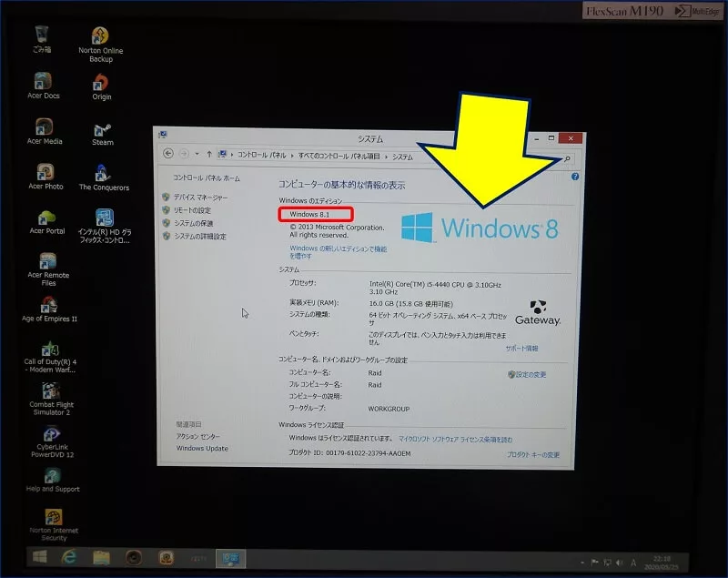Click the Gateway logo
The image size is (728, 578).
click(538, 312)
